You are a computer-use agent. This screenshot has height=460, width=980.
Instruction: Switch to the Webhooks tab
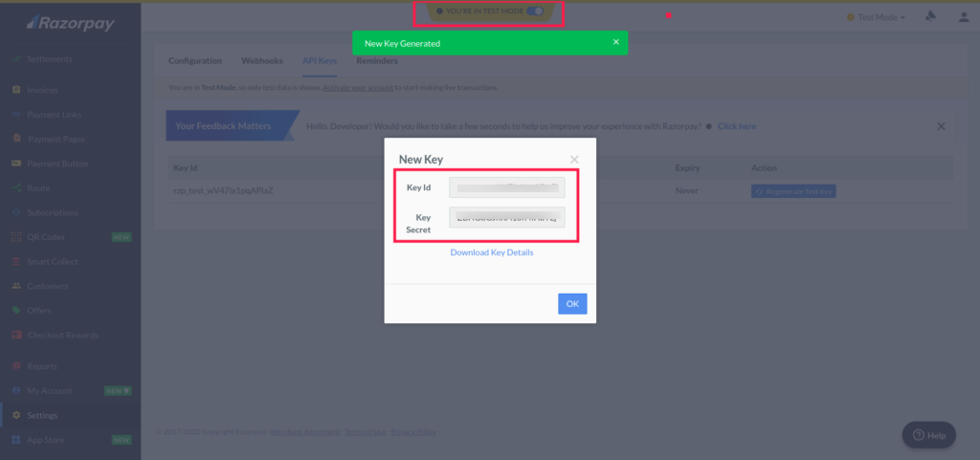pos(261,61)
